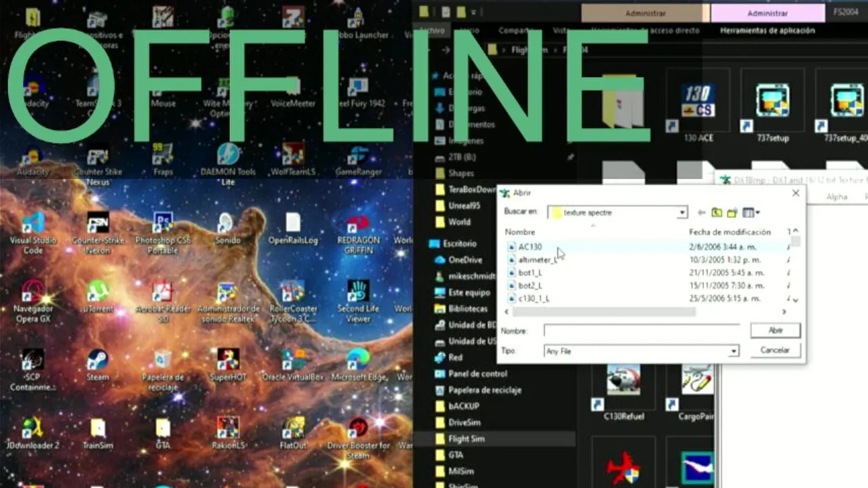The width and height of the screenshot is (868, 488).
Task: Select the Sonido desktop icon
Action: pos(228,228)
